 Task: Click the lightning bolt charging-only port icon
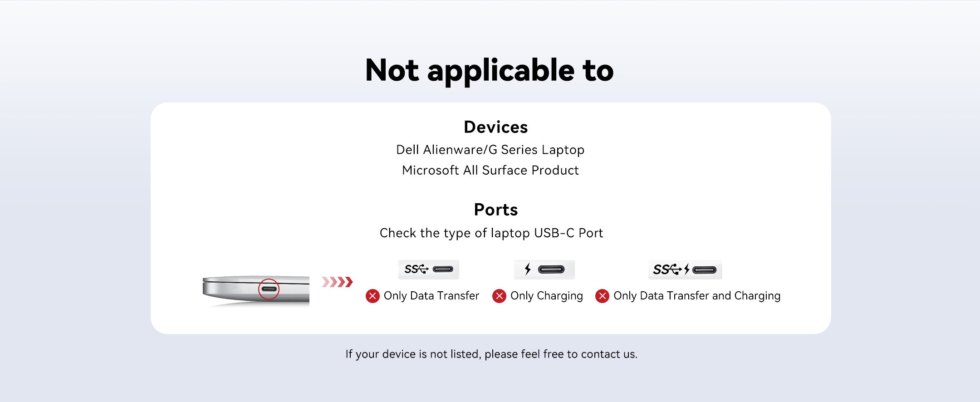point(544,270)
